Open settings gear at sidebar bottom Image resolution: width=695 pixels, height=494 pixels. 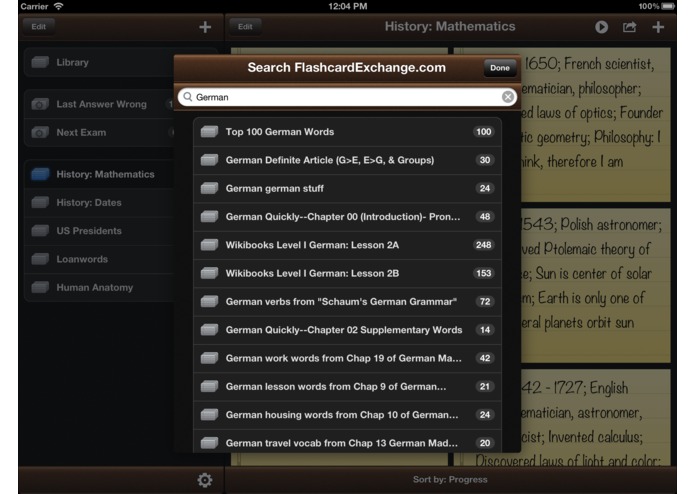click(x=205, y=480)
